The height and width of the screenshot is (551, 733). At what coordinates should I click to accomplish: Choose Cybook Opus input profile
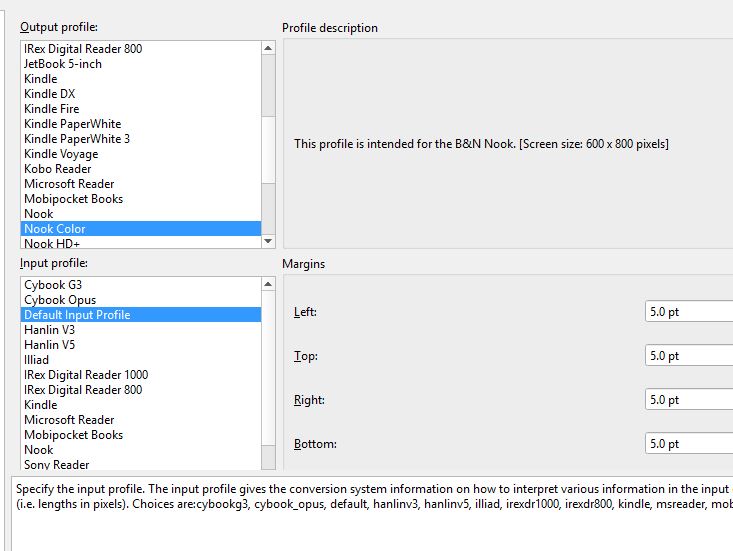click(60, 300)
